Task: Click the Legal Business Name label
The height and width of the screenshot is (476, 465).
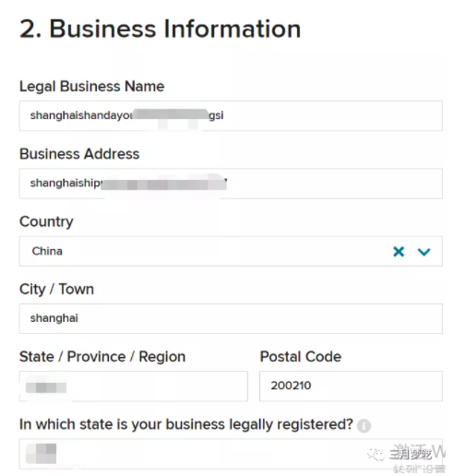Action: tap(91, 87)
